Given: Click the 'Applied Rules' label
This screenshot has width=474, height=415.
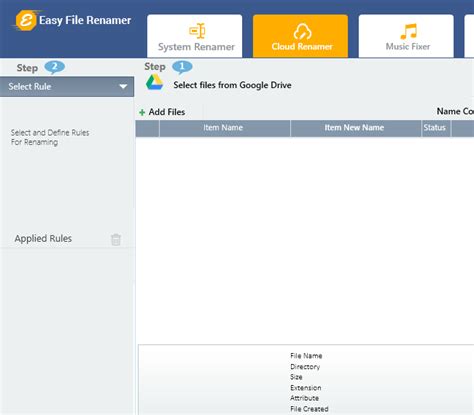Looking at the screenshot, I should (x=43, y=239).
